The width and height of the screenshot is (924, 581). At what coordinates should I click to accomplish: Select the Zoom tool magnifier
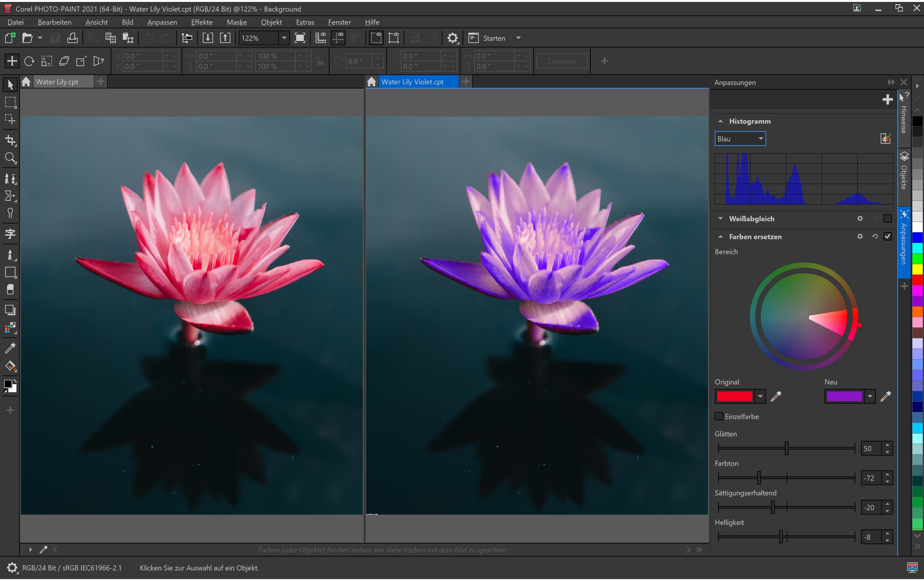coord(10,158)
